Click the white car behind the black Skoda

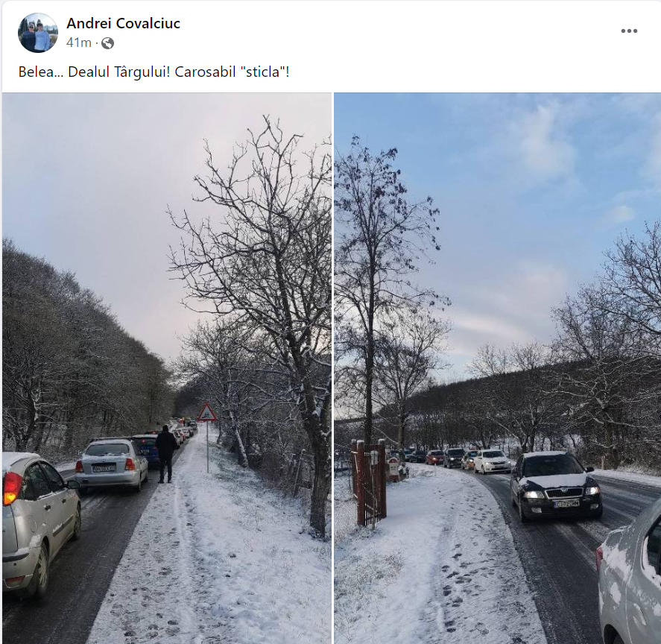pos(493,461)
